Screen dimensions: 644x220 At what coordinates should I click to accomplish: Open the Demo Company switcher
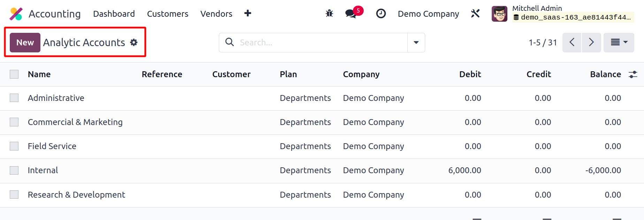428,14
